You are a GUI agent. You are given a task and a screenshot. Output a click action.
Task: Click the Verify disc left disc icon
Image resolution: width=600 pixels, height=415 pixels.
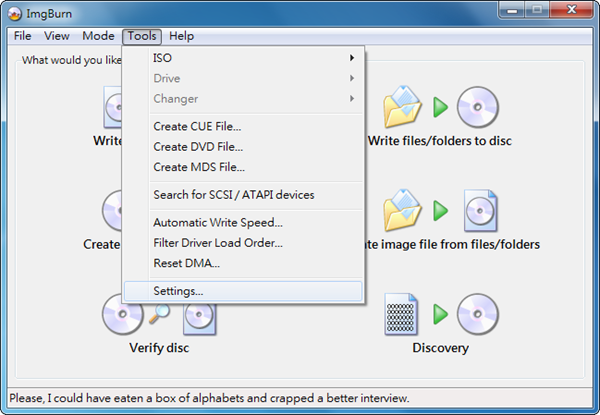click(123, 314)
